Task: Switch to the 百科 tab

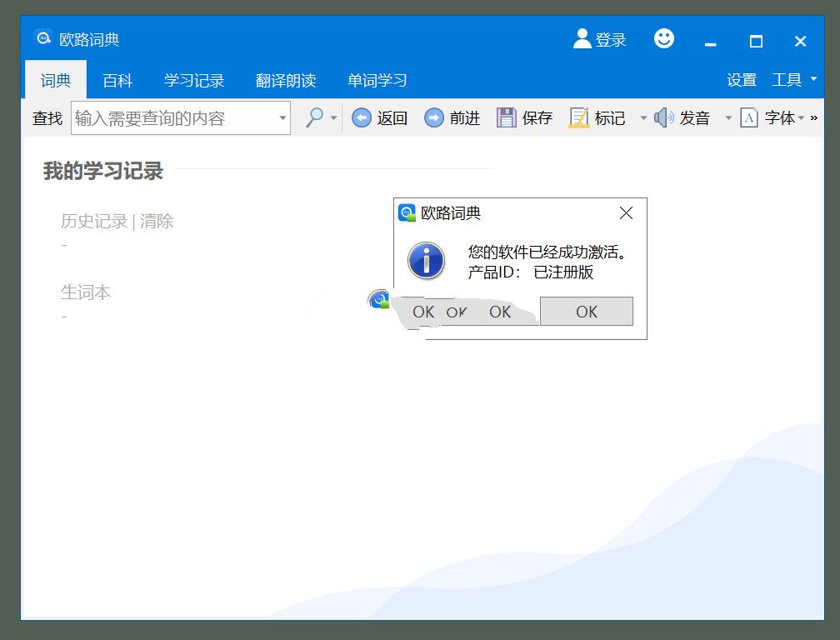Action: [117, 81]
